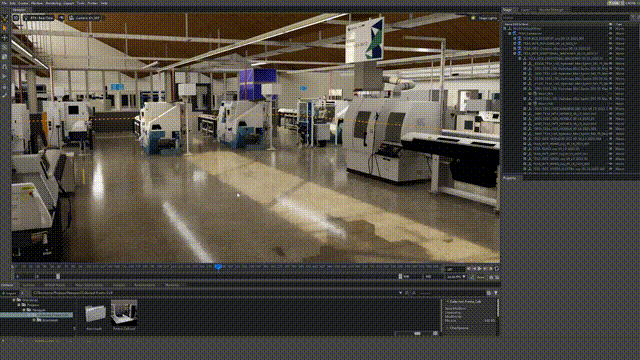Screen dimensions: 640x360
Task: Open the viewport settings icon
Action: pos(16,18)
